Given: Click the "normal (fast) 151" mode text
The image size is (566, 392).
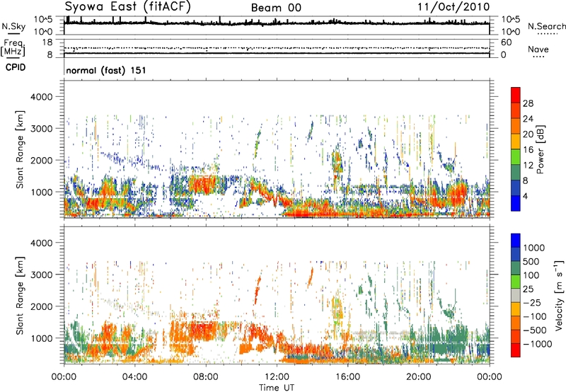Looking at the screenshot, I should click(106, 70).
